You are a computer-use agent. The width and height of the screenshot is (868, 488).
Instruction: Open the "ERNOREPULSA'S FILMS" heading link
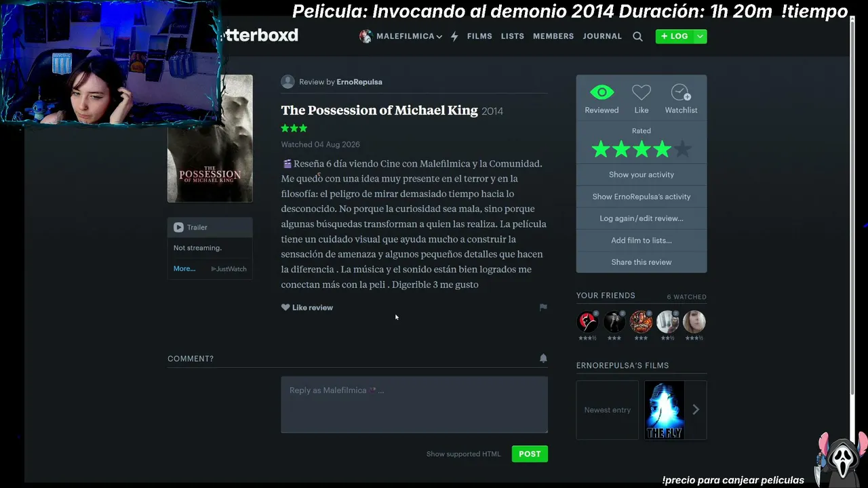tap(623, 365)
